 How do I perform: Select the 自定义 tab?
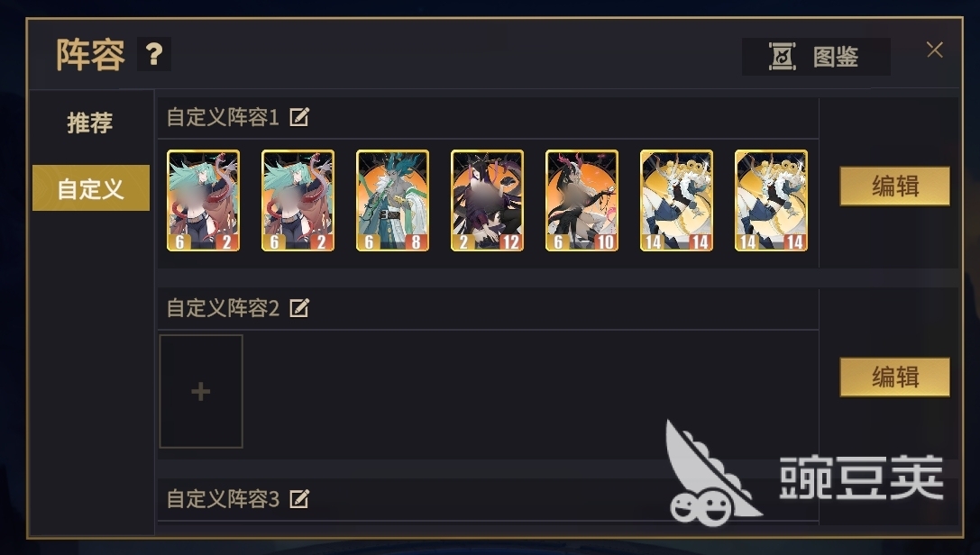click(91, 188)
